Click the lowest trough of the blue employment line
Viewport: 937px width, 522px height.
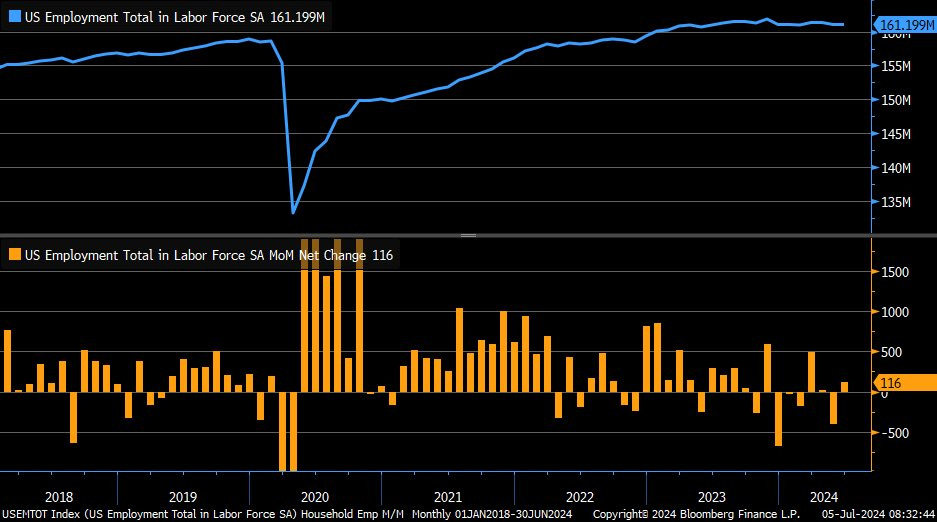point(293,212)
